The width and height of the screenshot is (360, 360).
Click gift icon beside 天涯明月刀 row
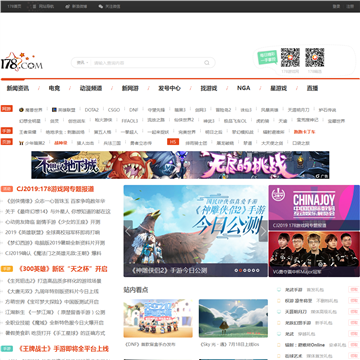click(x=279, y=312)
